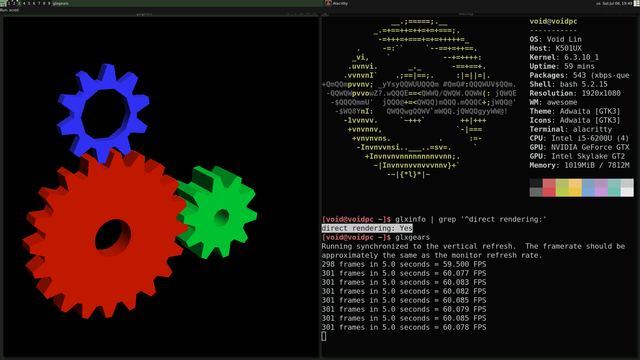The width and height of the screenshot is (640, 360).
Task: Click the glxinfo grep command line
Action: (434, 219)
